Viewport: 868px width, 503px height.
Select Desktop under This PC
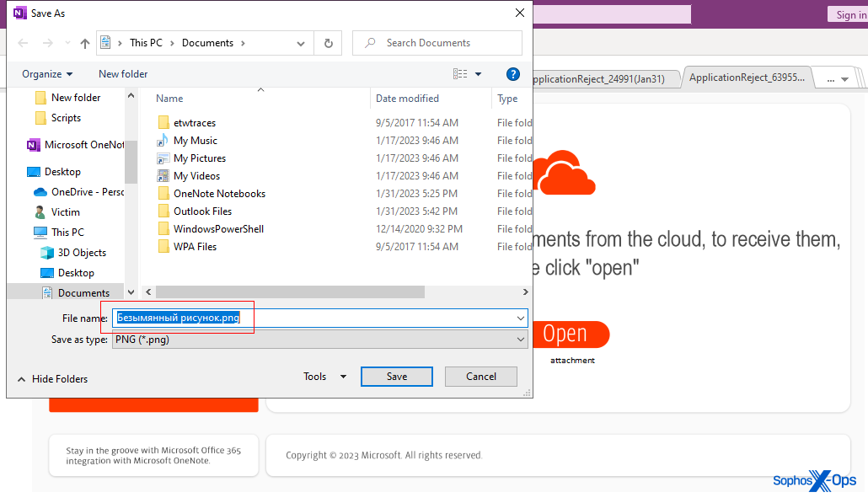pyautogui.click(x=68, y=273)
